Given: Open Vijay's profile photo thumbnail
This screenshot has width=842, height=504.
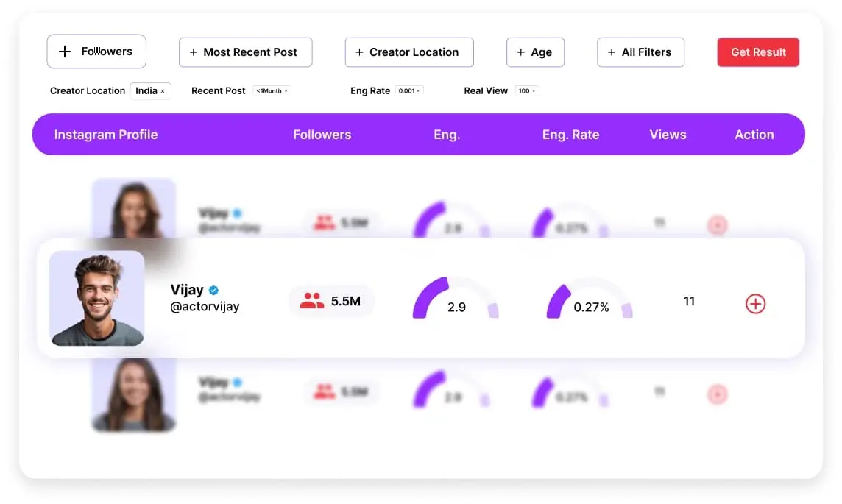Looking at the screenshot, I should (x=96, y=298).
